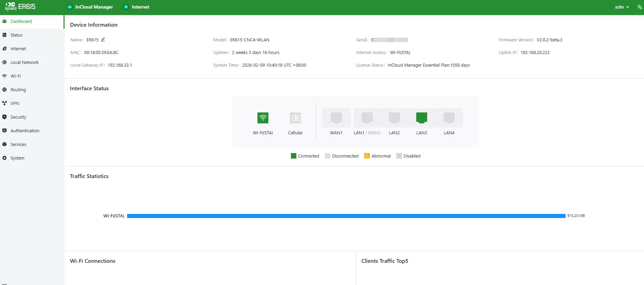The width and height of the screenshot is (644, 285).
Task: Click the Wi-Fi(STA) blue traffic bar
Action: pyautogui.click(x=346, y=216)
